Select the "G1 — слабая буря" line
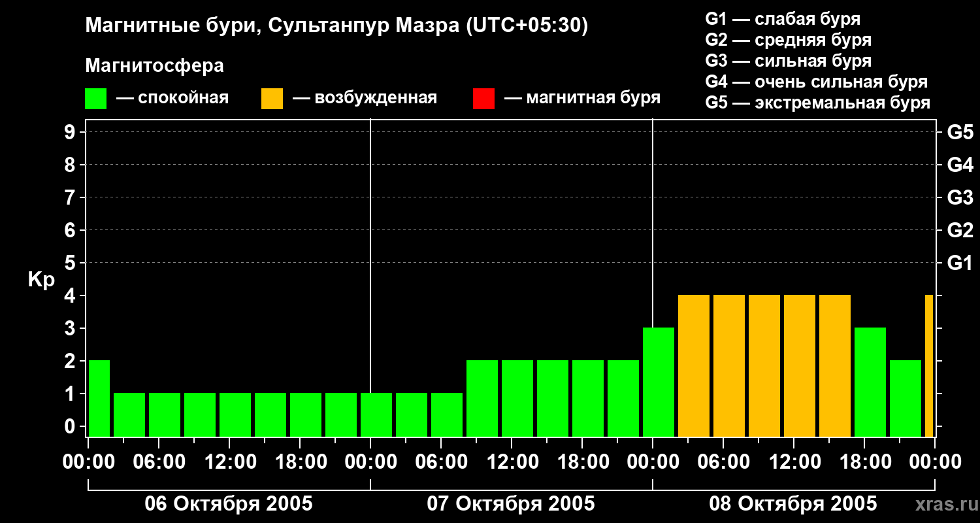This screenshot has height=523, width=980. pos(783,19)
